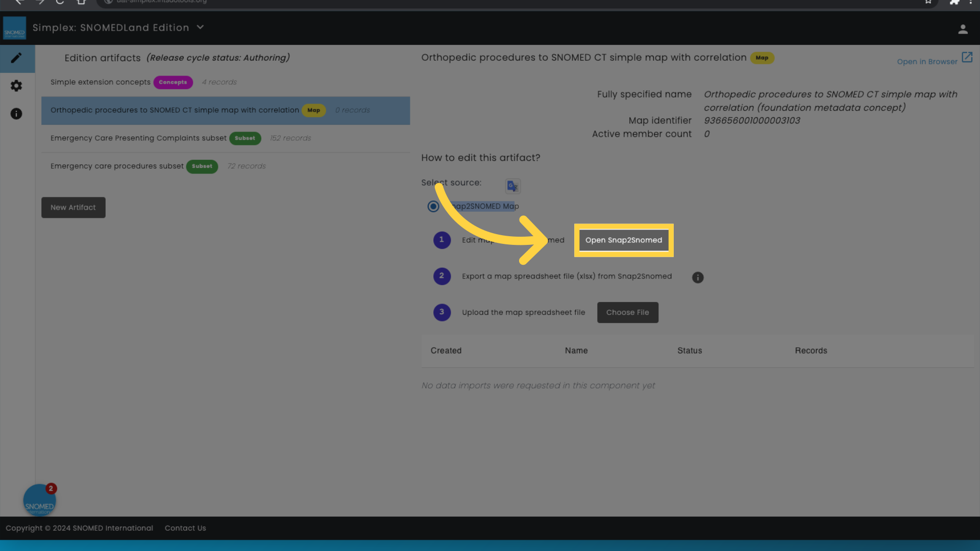Open the info icon in sidebar
Screen dimensions: 980x551
point(16,114)
